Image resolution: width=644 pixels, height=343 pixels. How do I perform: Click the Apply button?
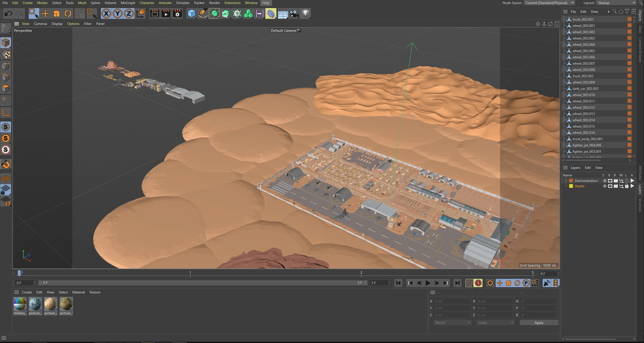point(539,323)
